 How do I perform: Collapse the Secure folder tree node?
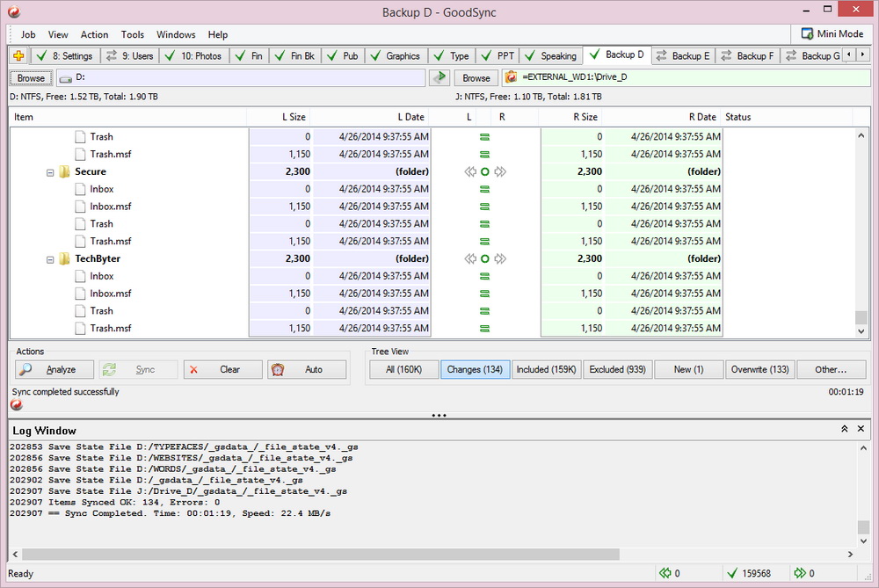click(x=50, y=172)
